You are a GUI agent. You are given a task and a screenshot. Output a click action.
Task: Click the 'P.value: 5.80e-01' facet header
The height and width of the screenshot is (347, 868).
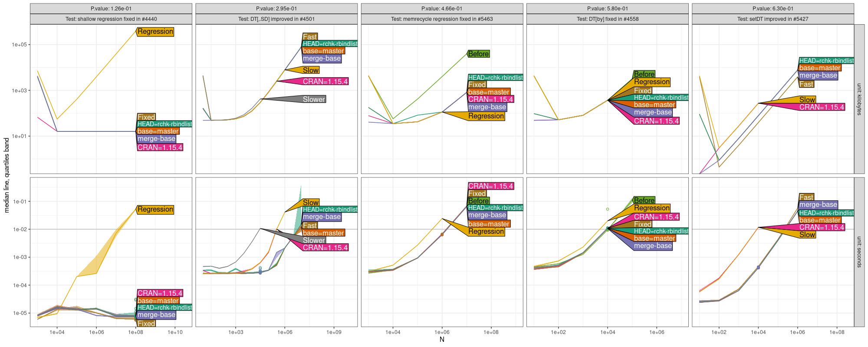pos(608,9)
